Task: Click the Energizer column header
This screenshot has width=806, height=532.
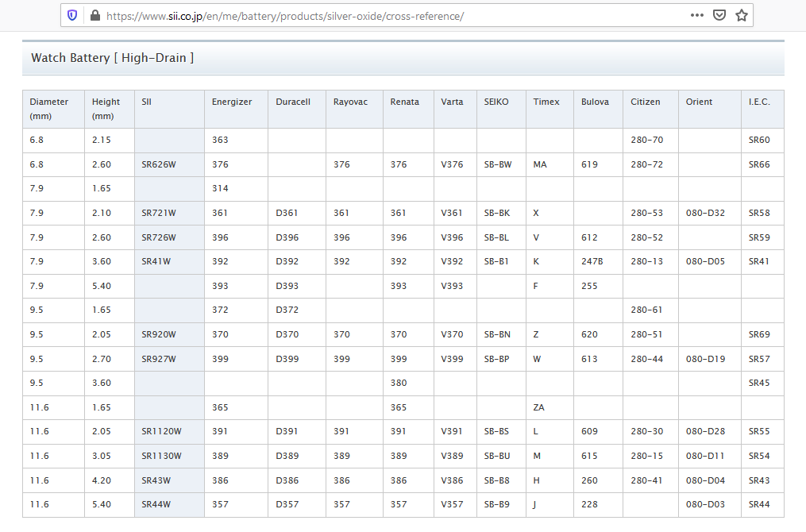Action: coord(232,102)
